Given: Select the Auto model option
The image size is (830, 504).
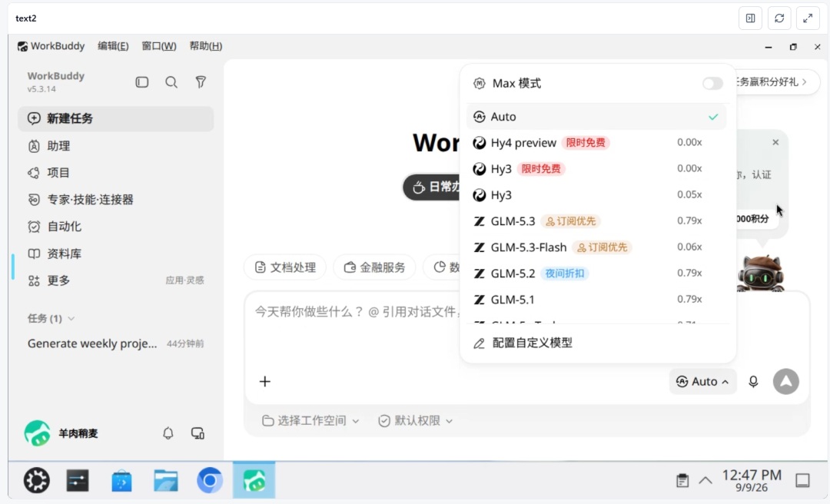Looking at the screenshot, I should [596, 117].
